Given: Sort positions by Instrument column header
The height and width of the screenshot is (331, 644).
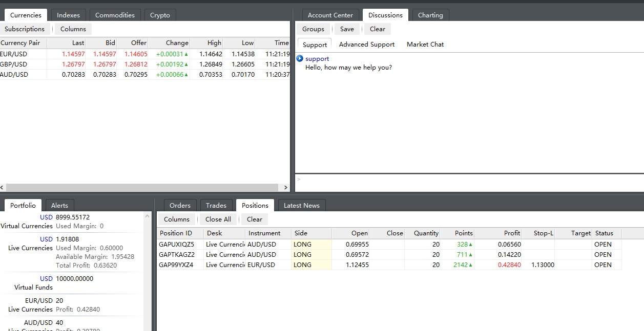Looking at the screenshot, I should (268, 233).
